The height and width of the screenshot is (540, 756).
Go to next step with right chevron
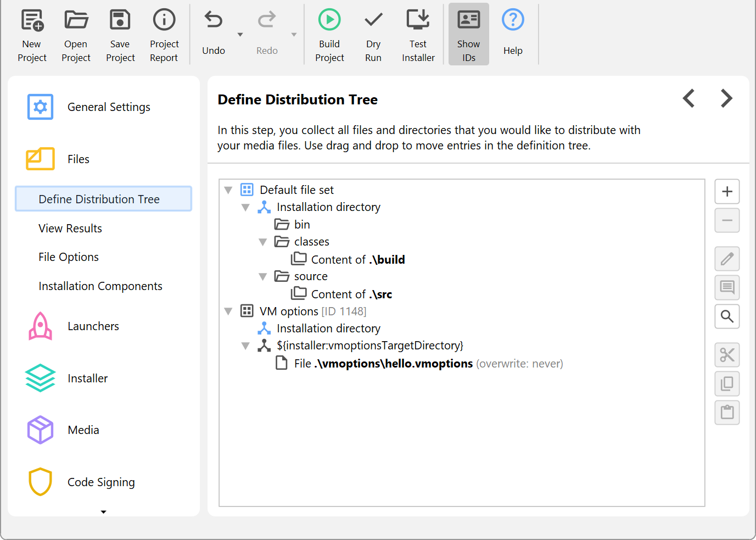(726, 99)
